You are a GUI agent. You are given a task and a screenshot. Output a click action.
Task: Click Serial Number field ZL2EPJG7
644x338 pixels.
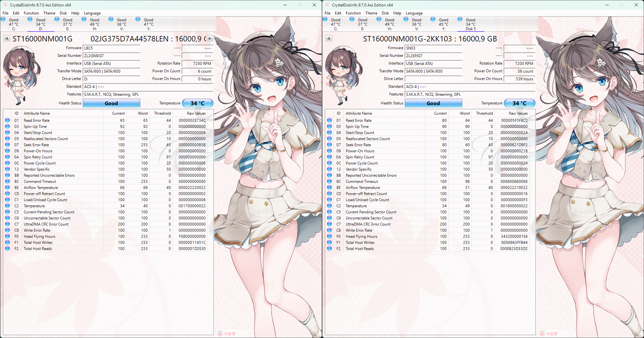click(x=434, y=56)
